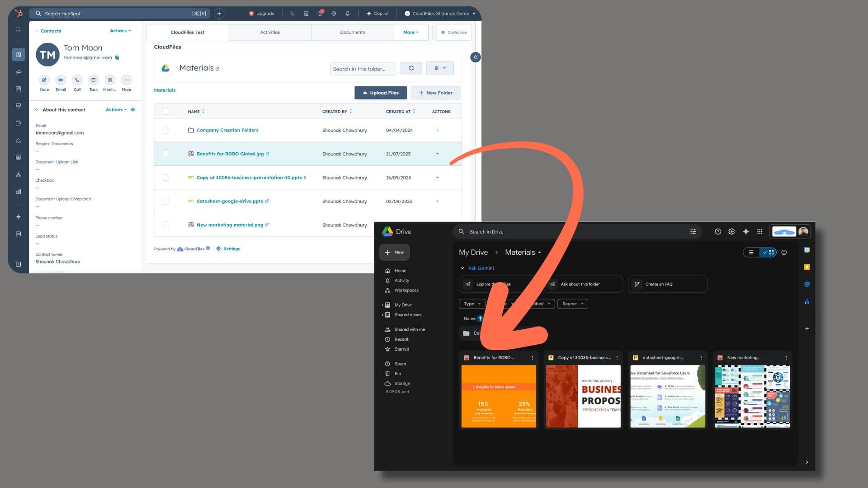This screenshot has height=488, width=868.
Task: Click the folder refresh icon in CloudFiles
Action: [411, 68]
